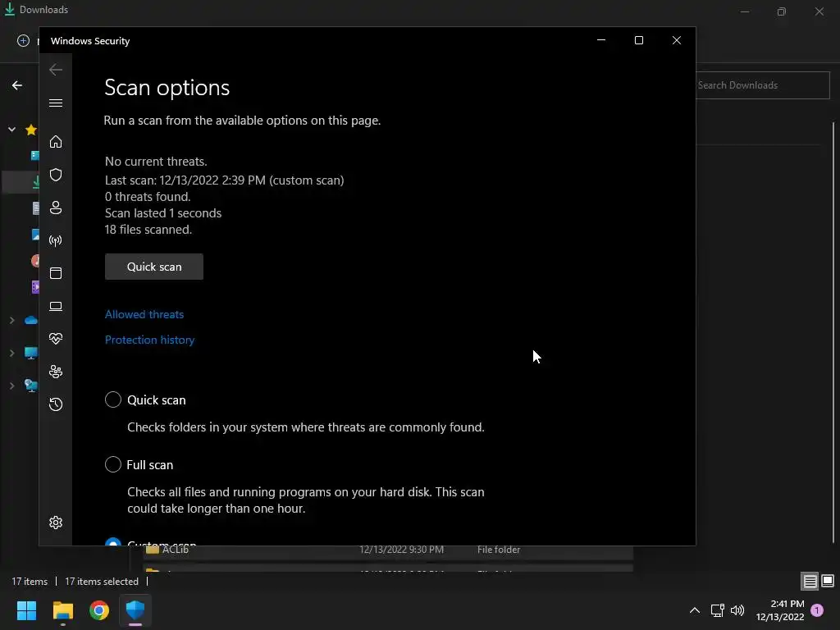
Task: Click the Quick scan button
Action: point(154,267)
